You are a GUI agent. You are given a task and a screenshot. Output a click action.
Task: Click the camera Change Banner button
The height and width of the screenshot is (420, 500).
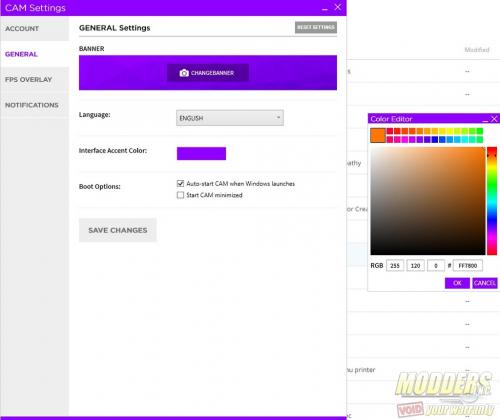208,73
